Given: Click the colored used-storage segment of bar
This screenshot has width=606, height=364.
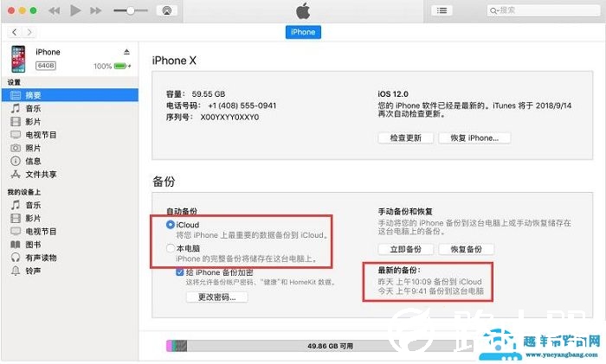Looking at the screenshot, I should point(177,346).
